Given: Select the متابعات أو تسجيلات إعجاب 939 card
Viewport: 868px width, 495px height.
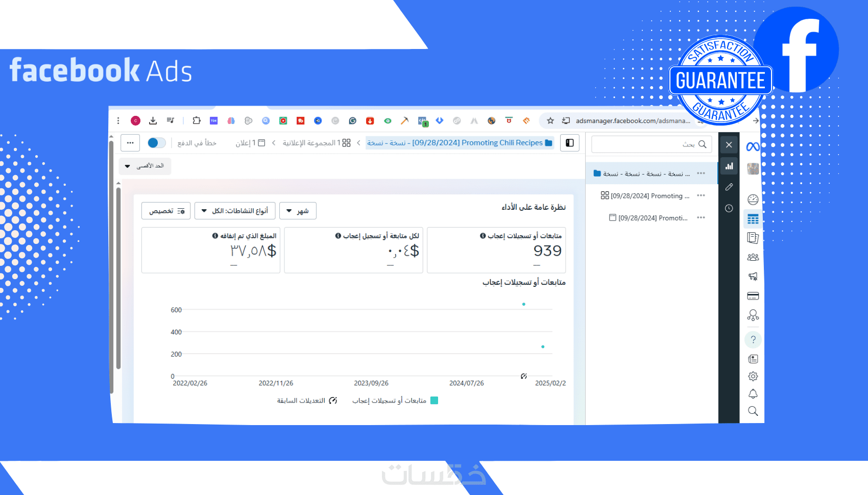Looking at the screenshot, I should point(496,250).
